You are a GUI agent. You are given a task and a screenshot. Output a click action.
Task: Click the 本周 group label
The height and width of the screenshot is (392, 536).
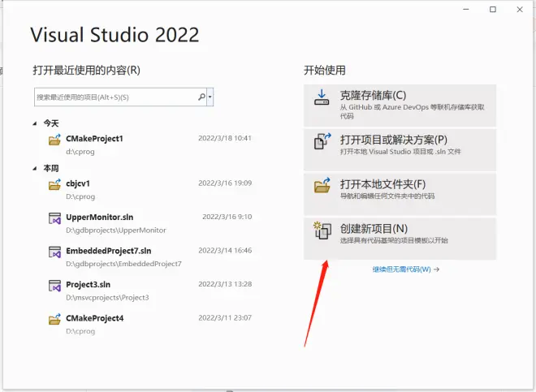click(51, 169)
